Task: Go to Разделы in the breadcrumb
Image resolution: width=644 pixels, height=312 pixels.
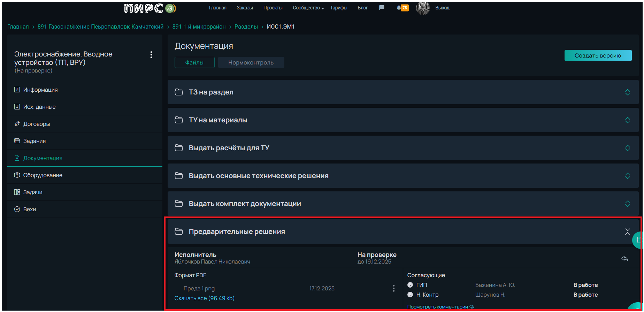Action: pos(246,26)
